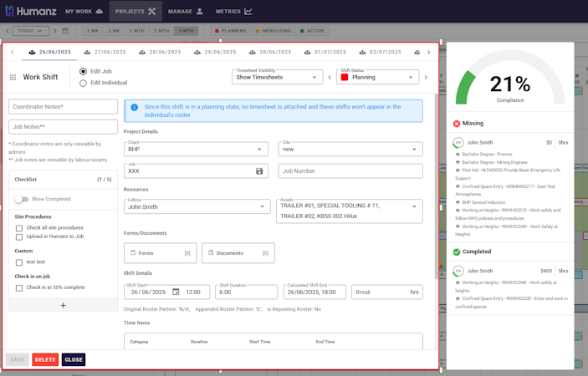Click the Job Number input field
588x376 pixels.
[x=350, y=171]
